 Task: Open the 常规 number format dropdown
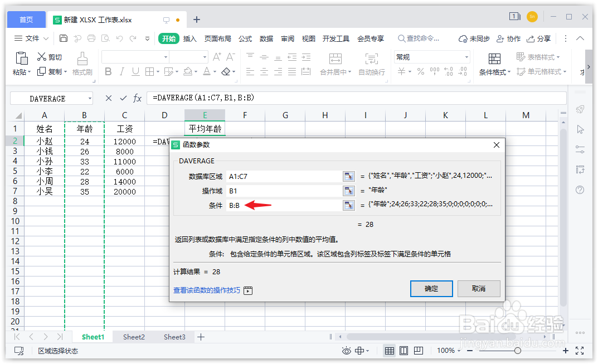coord(432,56)
